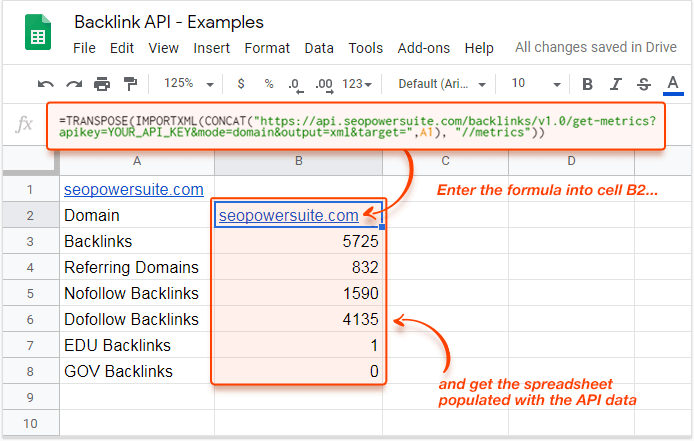This screenshot has height=441, width=694.
Task: Toggle Italic formatting
Action: click(616, 84)
